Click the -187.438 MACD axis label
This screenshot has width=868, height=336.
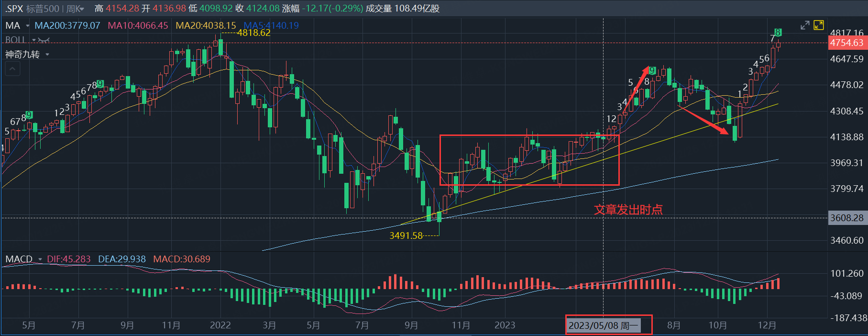(x=848, y=318)
